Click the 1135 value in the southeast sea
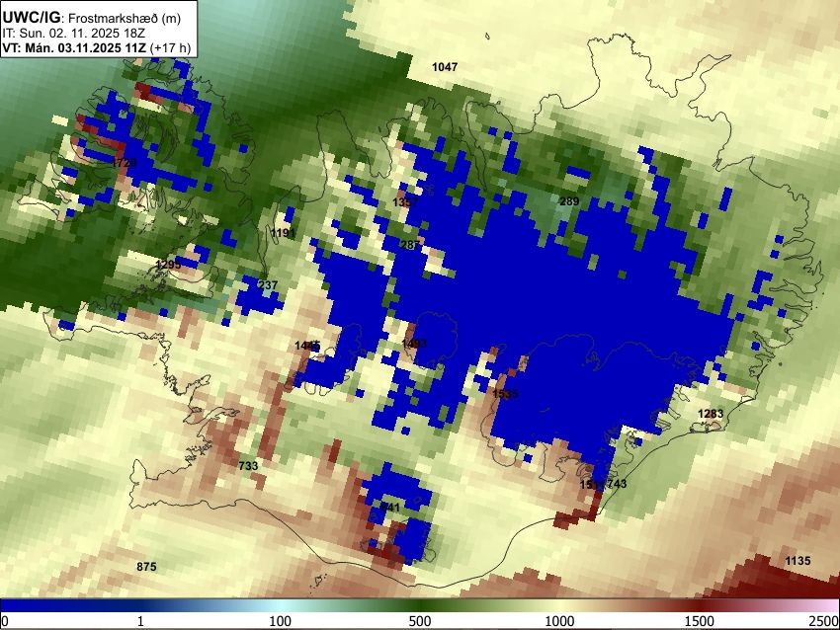840x630 pixels. 798,561
